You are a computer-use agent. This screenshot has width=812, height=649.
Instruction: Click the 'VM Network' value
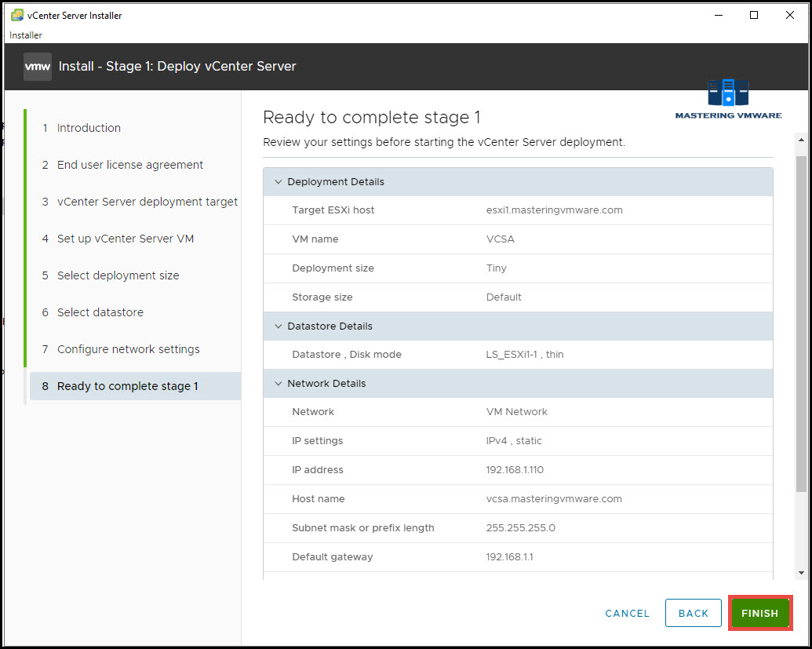516,412
